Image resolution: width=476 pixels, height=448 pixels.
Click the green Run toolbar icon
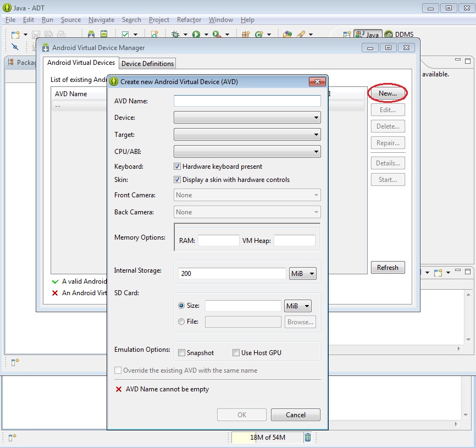(196, 34)
